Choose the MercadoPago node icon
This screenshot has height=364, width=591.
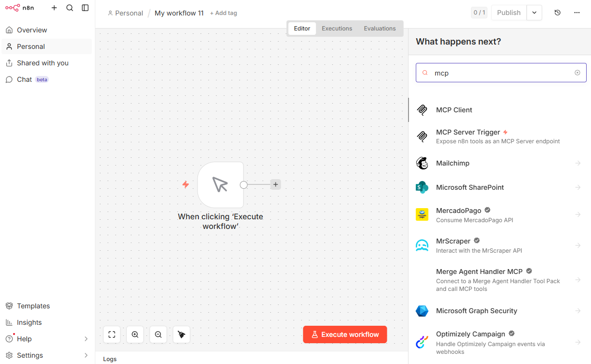pyautogui.click(x=422, y=214)
